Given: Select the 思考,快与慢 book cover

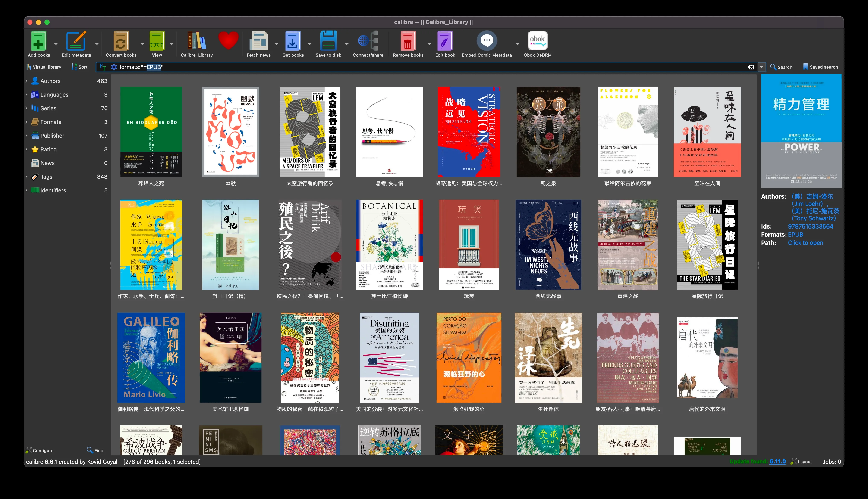Looking at the screenshot, I should [x=389, y=132].
